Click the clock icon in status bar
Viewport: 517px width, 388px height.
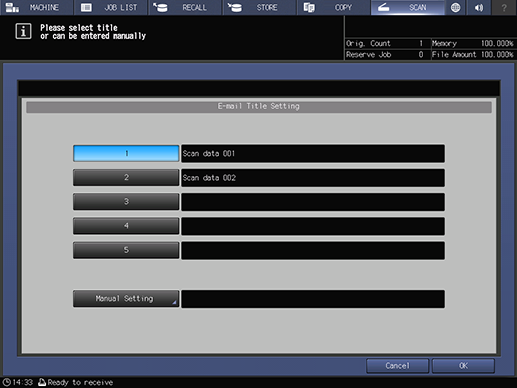[7, 382]
